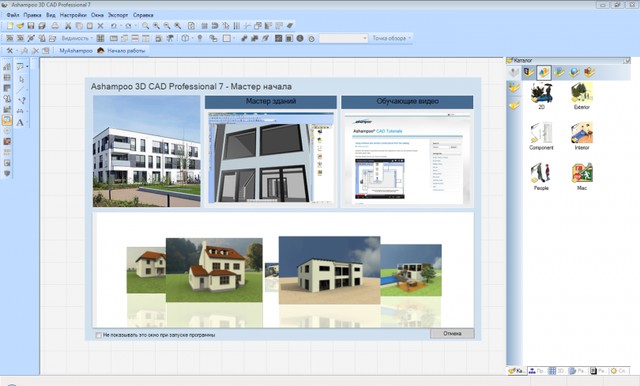Click the MyAshampoo link
Viewport: 640px width, 386px height.
(x=76, y=51)
